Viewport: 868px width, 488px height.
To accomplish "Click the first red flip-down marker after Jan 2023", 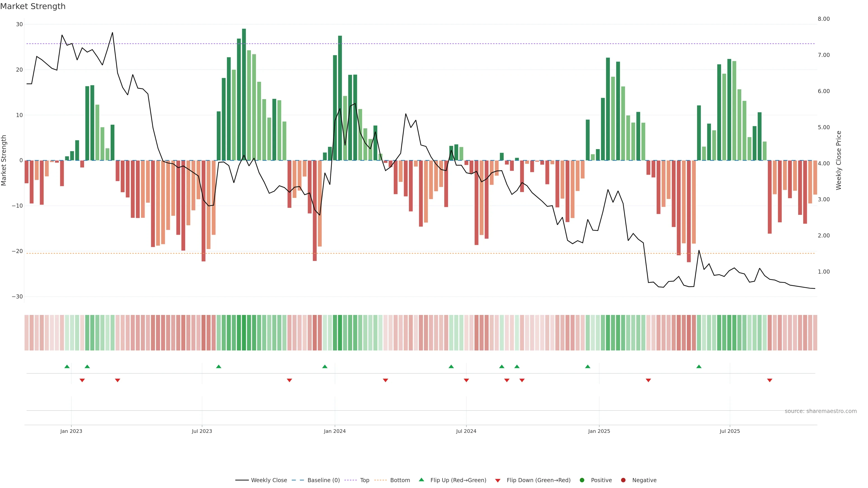I will point(82,380).
